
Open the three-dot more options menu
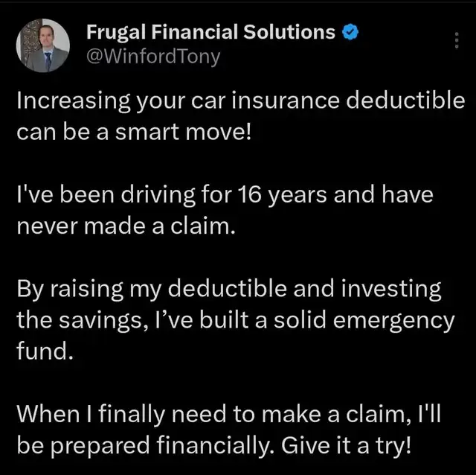coord(456,42)
